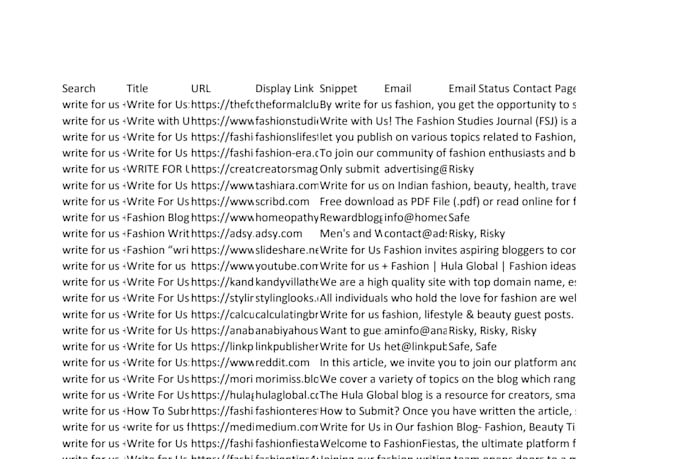Select the 'WRITE FOR U' title cell
Viewport: 680px width, 459px height.
(158, 169)
